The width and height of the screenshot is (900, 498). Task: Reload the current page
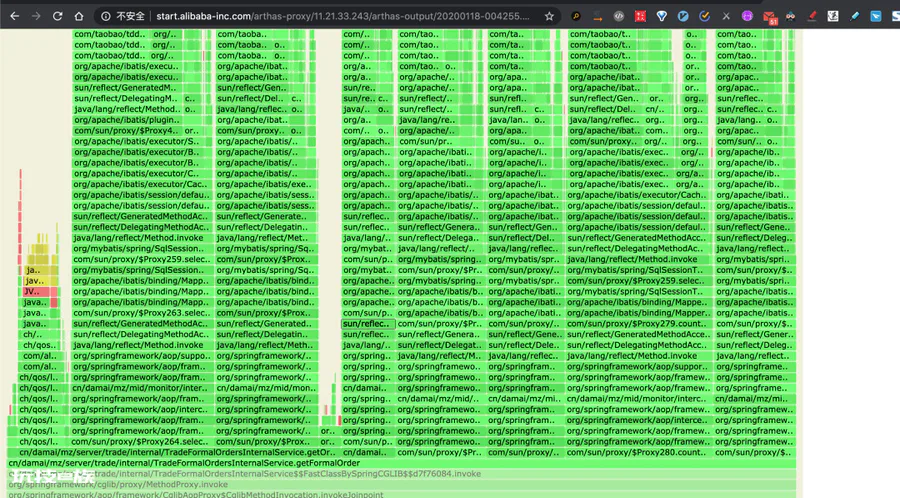coord(57,16)
